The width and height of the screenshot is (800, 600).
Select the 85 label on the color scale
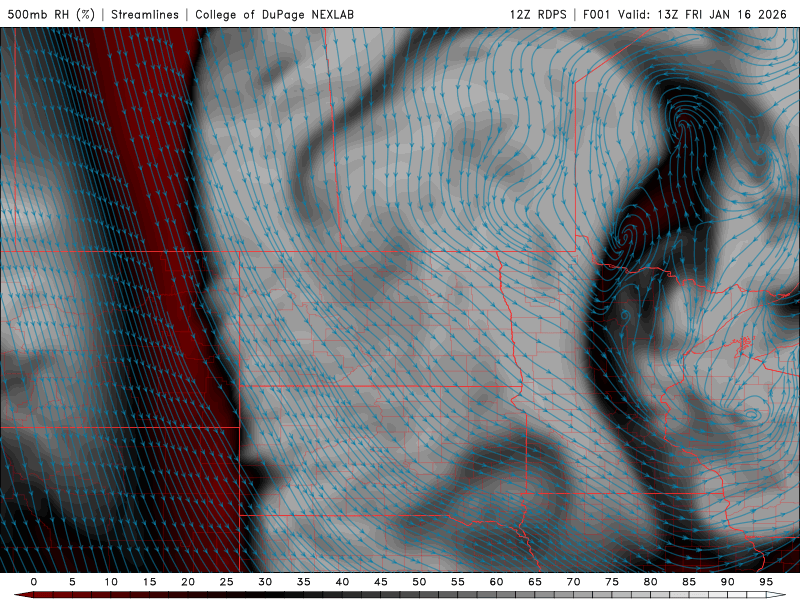point(689,582)
